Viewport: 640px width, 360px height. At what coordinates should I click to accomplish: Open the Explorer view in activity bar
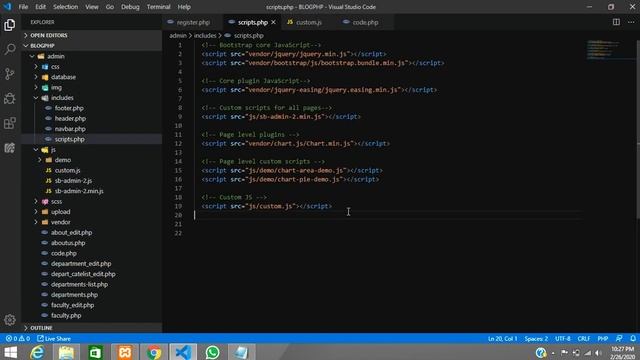[10, 25]
